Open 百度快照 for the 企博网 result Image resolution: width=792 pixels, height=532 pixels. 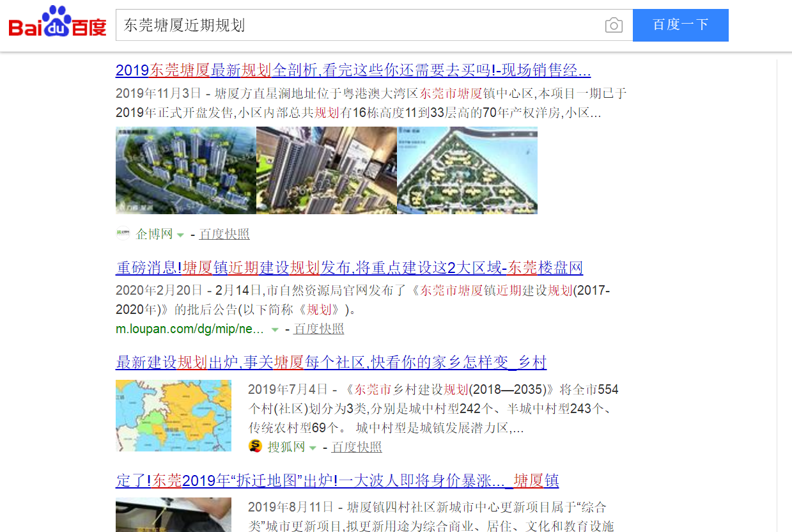tap(224, 234)
